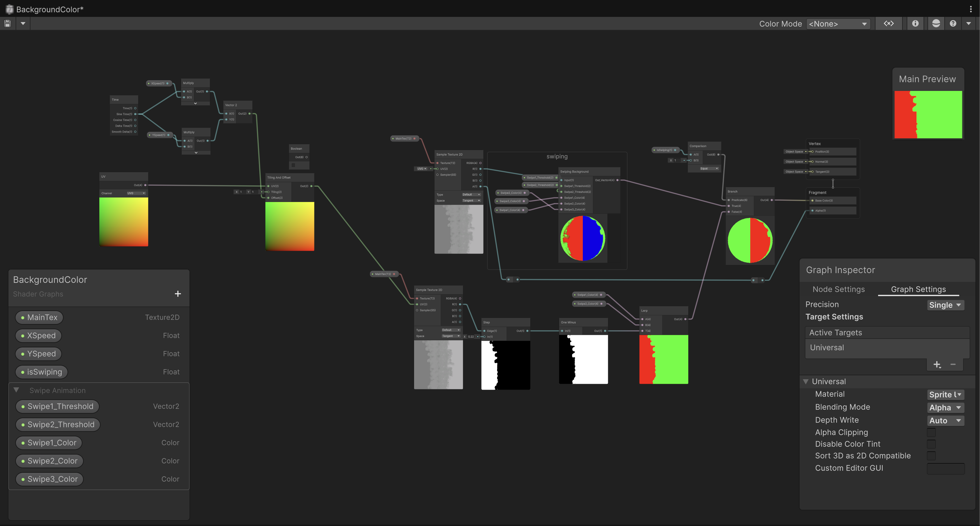The image size is (980, 526).
Task: Click the Fragment Alpha(1) block
Action: click(833, 210)
